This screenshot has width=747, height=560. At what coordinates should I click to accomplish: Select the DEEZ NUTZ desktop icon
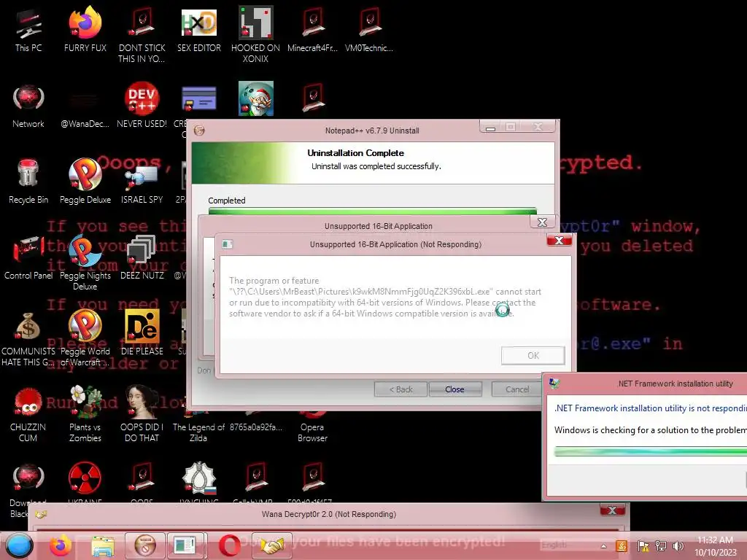tap(142, 257)
